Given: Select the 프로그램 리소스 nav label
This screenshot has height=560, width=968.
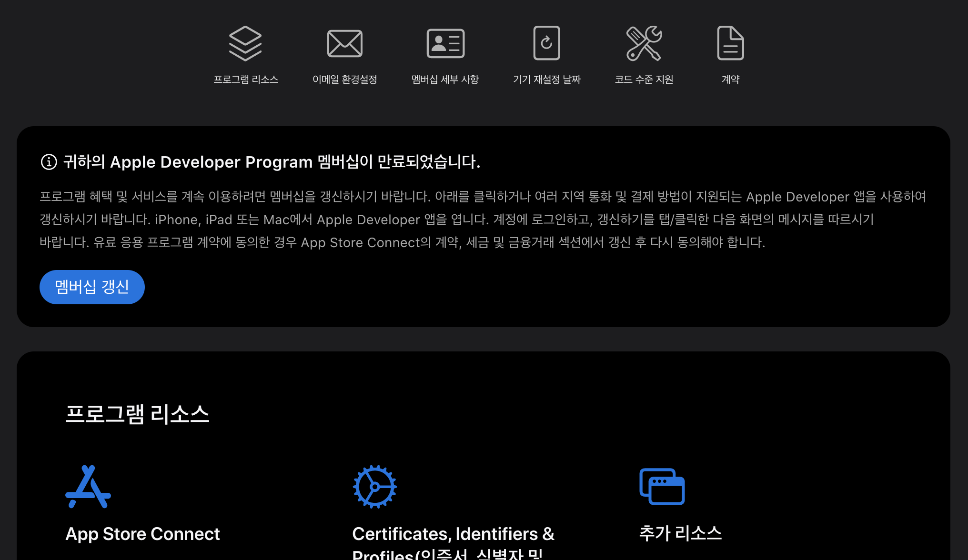Looking at the screenshot, I should (x=245, y=80).
